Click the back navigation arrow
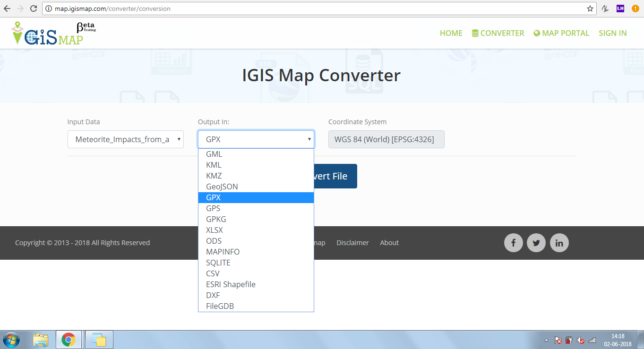The width and height of the screenshot is (644, 349). click(8, 8)
